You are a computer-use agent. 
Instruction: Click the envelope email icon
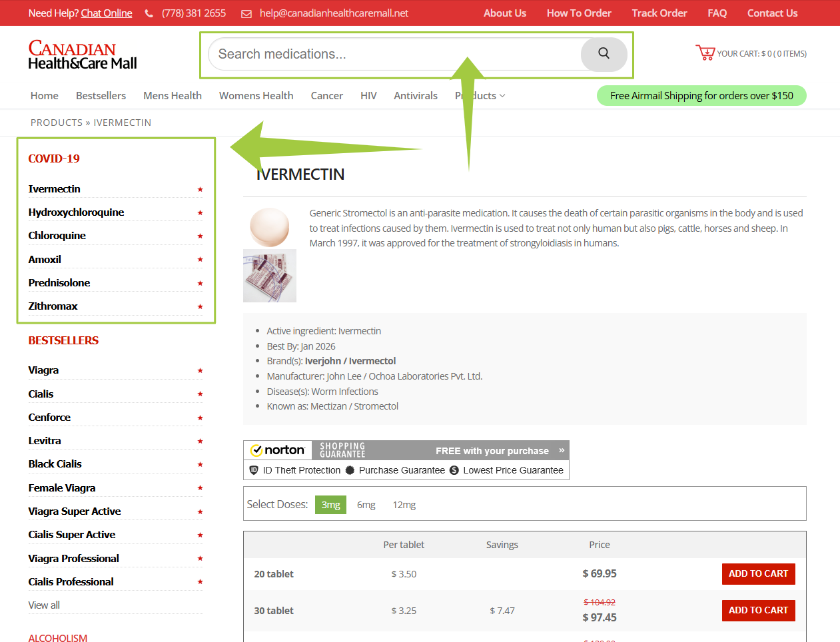[x=246, y=13]
